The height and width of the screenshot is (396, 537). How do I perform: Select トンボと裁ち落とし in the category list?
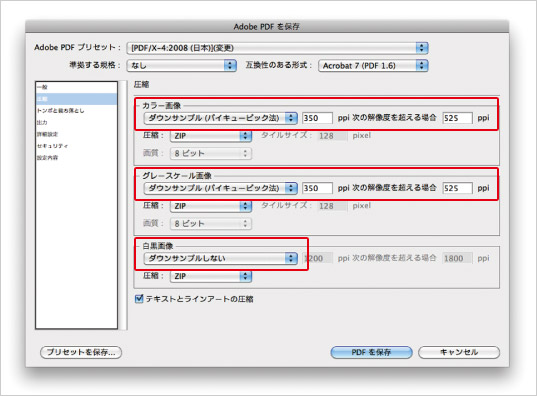pyautogui.click(x=76, y=111)
